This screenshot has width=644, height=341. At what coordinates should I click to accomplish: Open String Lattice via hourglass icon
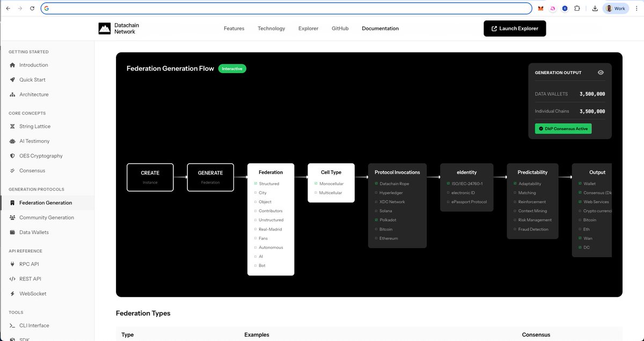(x=13, y=127)
